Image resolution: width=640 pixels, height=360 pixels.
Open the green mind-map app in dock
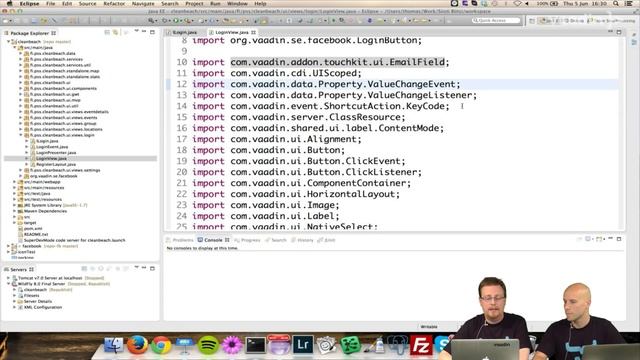(350, 345)
